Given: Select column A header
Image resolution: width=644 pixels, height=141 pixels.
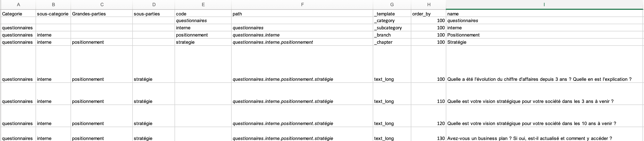Looking at the screenshot, I should pos(18,5).
